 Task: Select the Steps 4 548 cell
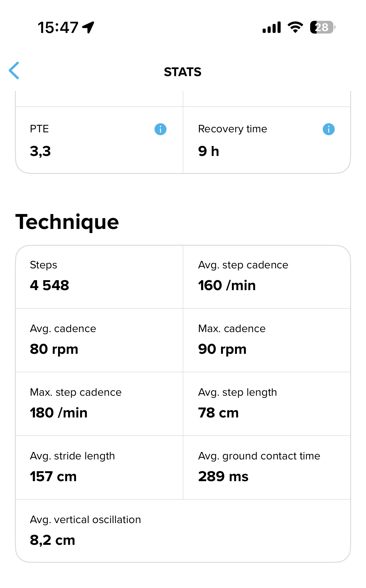[99, 277]
